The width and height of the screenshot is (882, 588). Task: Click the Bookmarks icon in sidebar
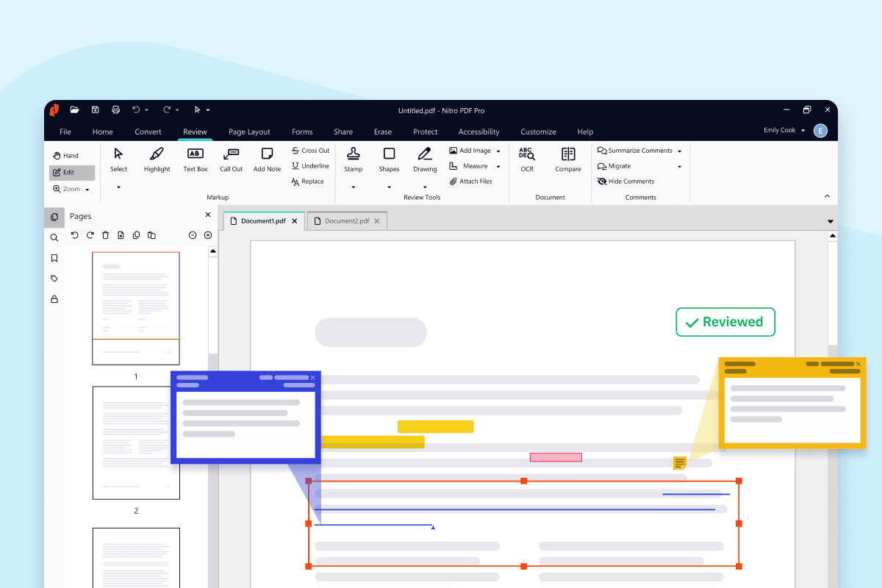tap(54, 258)
